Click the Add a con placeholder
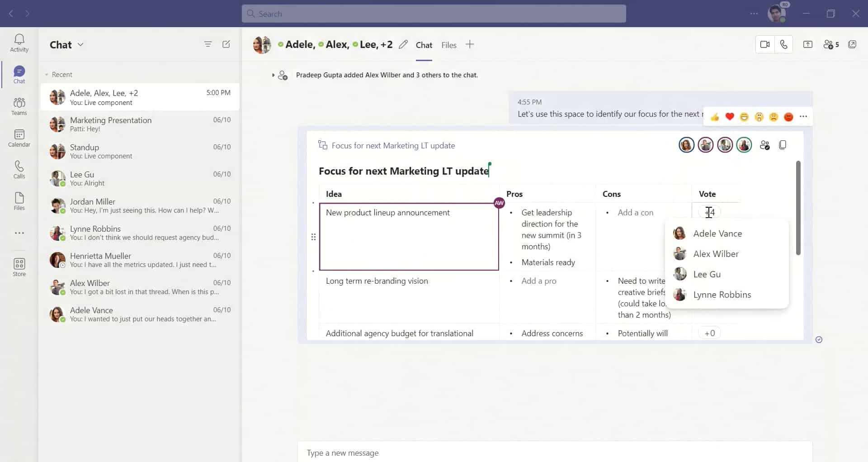 point(635,212)
